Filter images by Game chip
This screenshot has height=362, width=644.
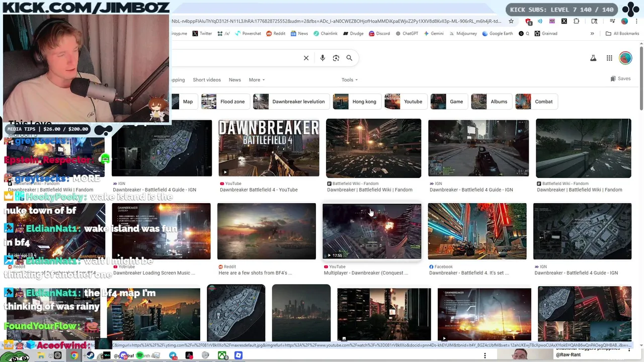pos(448,102)
